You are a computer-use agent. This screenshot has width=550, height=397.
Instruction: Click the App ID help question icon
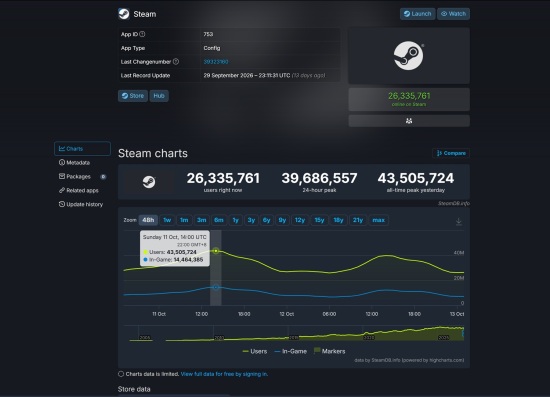[142, 34]
